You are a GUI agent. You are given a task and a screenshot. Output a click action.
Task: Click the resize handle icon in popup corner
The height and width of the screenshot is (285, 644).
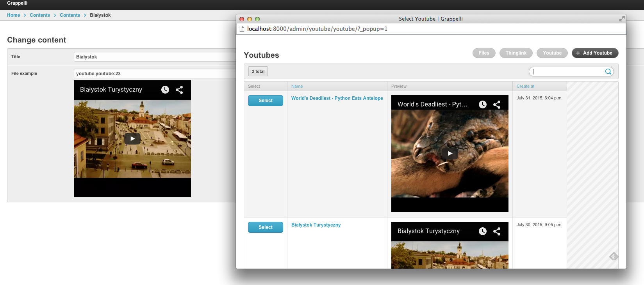(614, 256)
